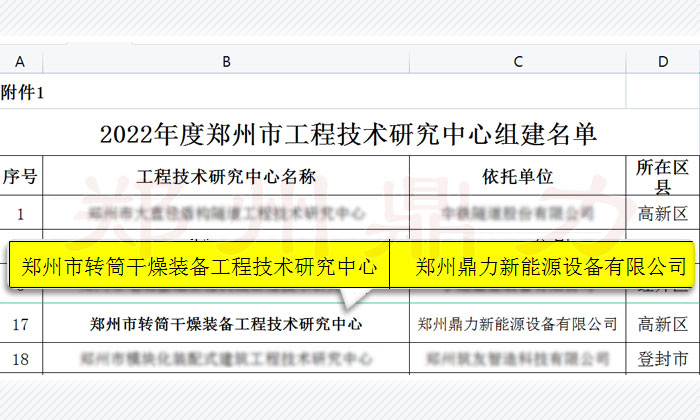Click serial number cell 1

(x=21, y=213)
